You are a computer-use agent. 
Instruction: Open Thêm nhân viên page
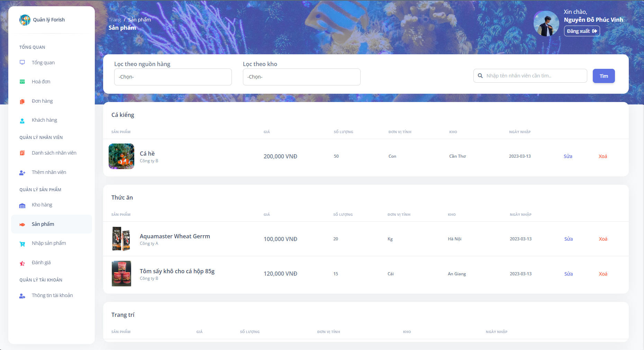tap(52, 172)
